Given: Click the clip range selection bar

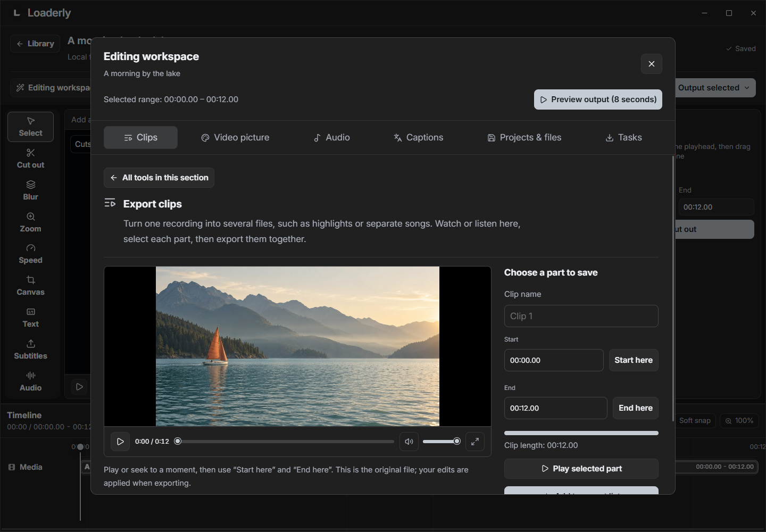Looking at the screenshot, I should (581, 433).
